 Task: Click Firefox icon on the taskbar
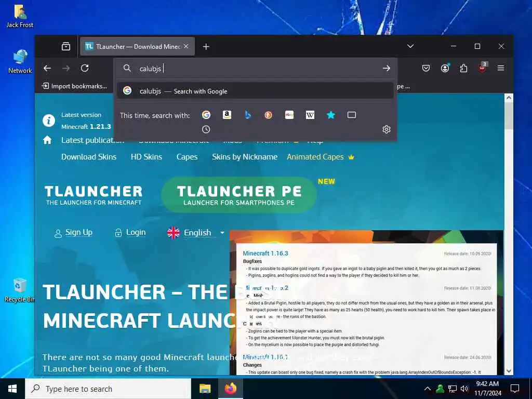click(230, 389)
